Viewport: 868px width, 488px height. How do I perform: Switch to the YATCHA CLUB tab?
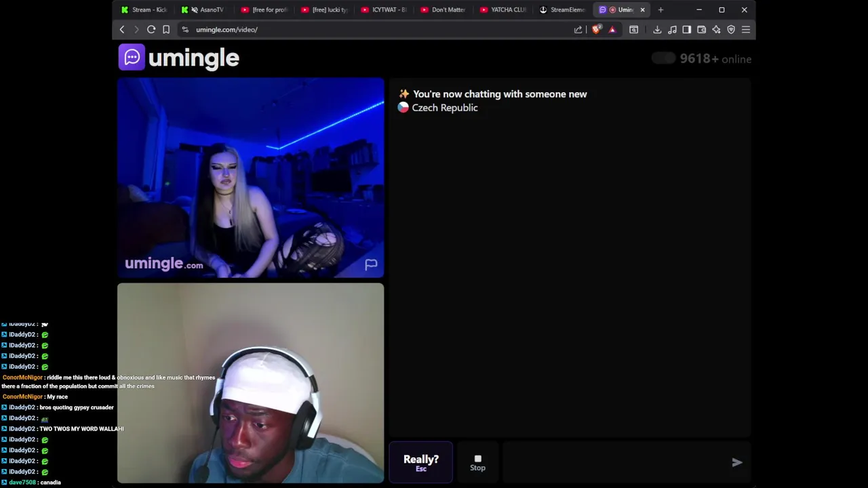point(503,9)
